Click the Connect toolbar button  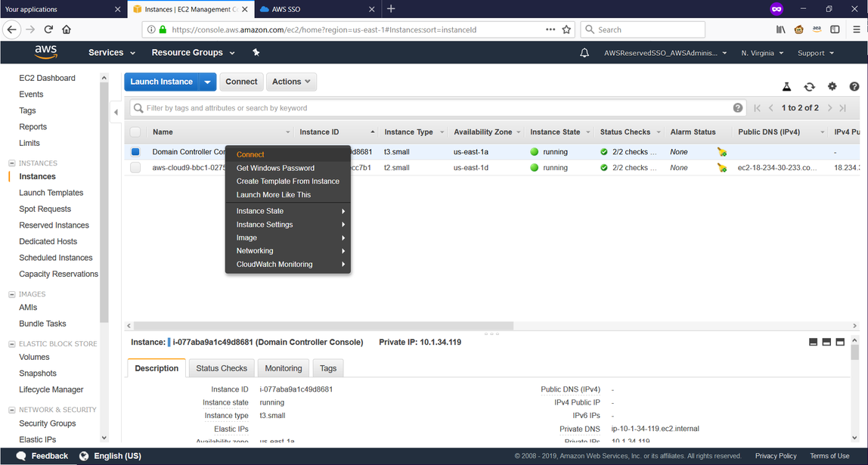[241, 82]
